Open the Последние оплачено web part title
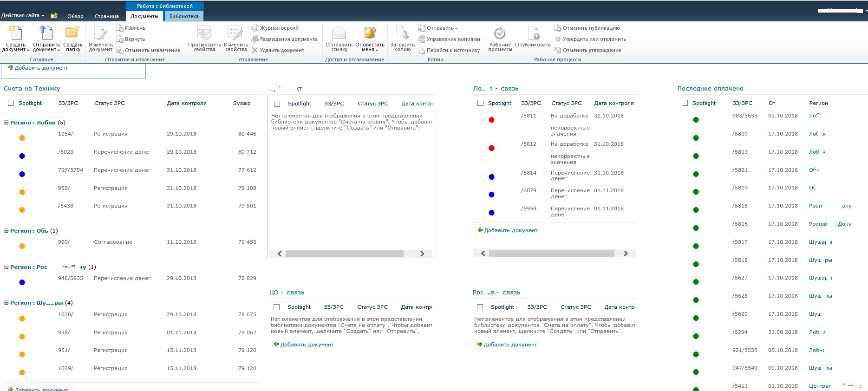The height and width of the screenshot is (391, 868). [710, 88]
